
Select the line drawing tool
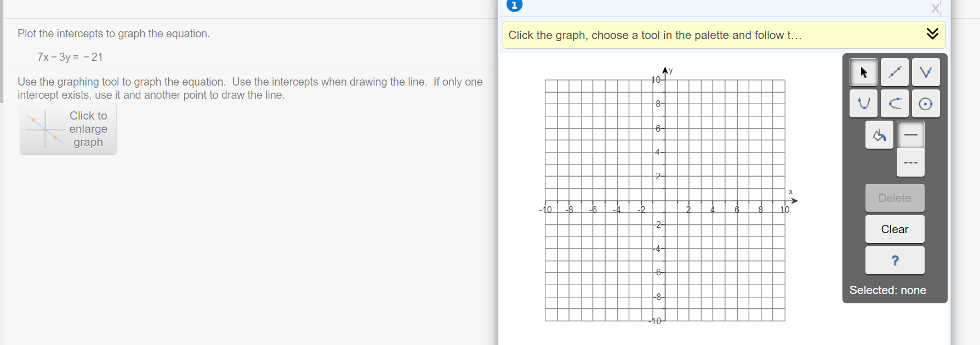click(894, 72)
